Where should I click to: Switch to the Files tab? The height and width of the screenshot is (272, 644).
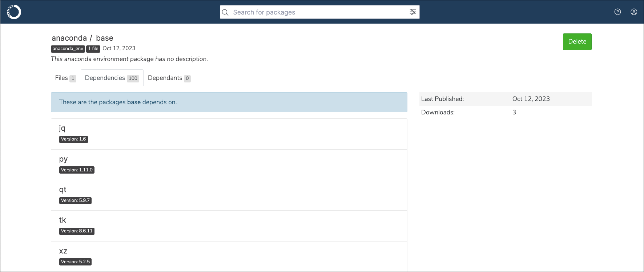coord(65,78)
